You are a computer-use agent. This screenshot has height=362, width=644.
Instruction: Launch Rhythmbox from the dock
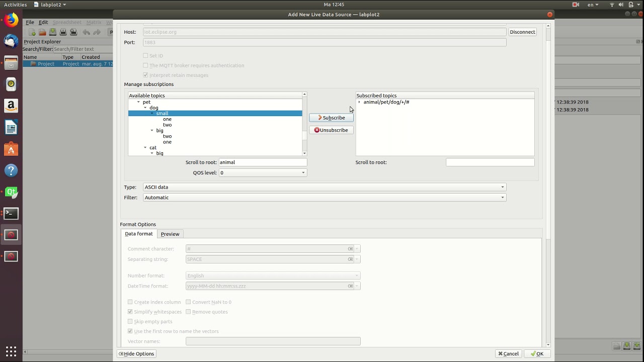point(11,84)
